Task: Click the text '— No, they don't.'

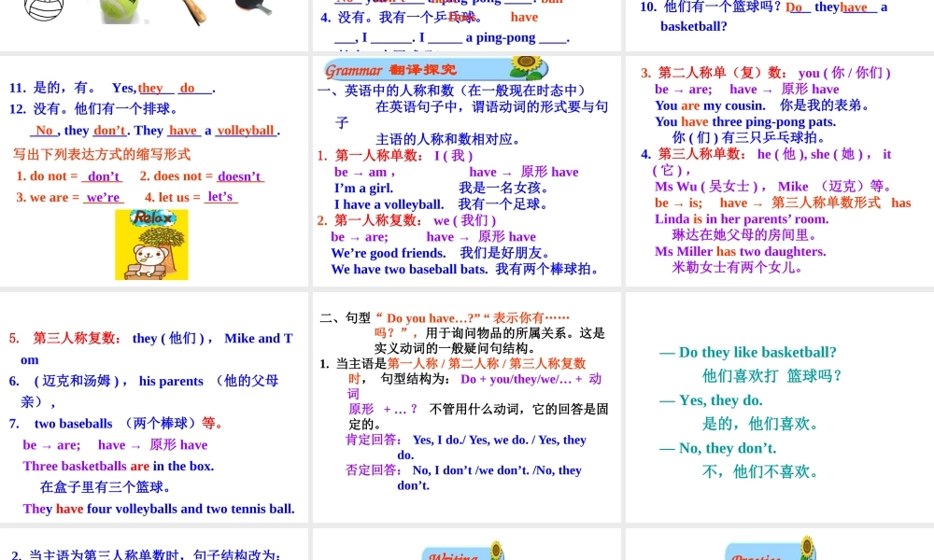Action: click(717, 448)
